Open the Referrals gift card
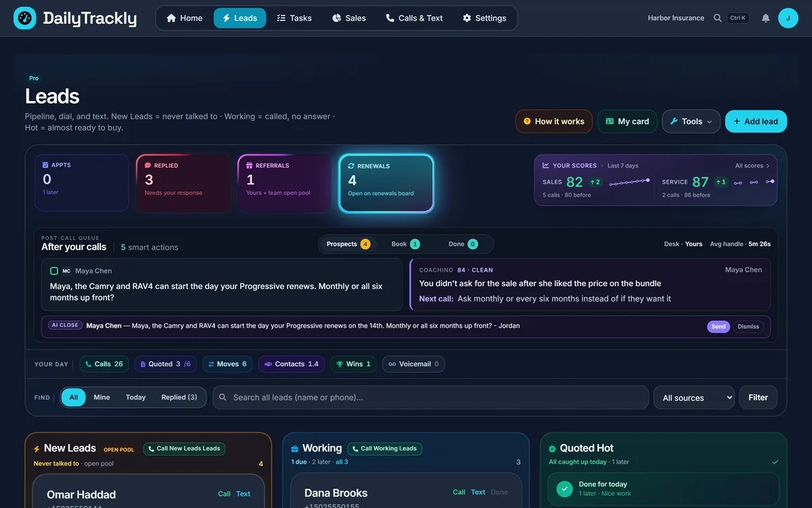This screenshot has height=508, width=812. click(x=285, y=183)
